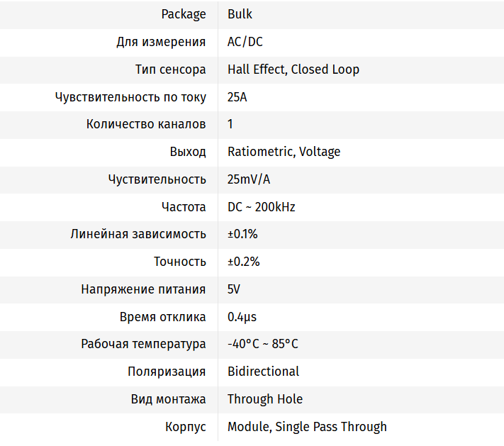Select the 'AC/DC' value text
The image size is (504, 446).
click(x=245, y=42)
